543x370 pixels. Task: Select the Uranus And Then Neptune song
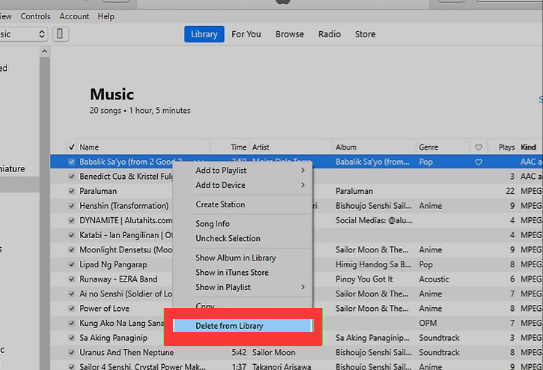126,352
